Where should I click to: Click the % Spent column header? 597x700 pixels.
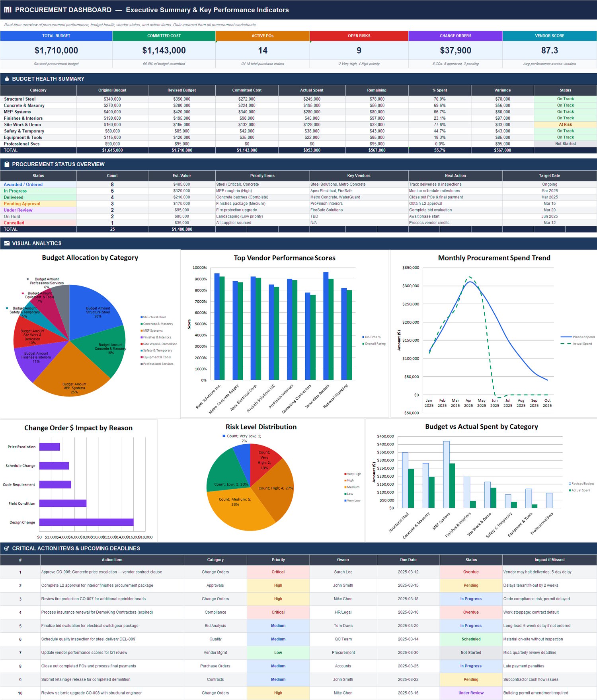(x=440, y=90)
